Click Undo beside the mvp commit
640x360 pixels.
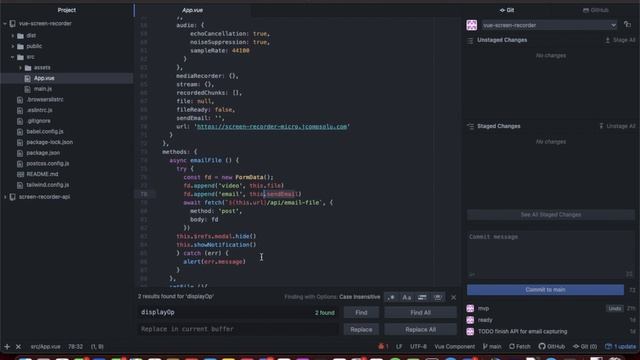click(x=615, y=309)
